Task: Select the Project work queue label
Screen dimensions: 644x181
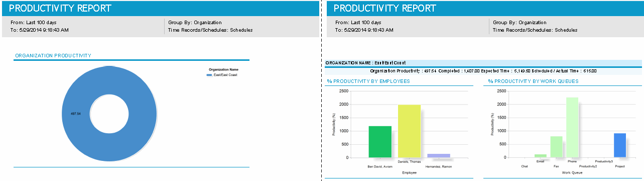Action: tap(620, 166)
